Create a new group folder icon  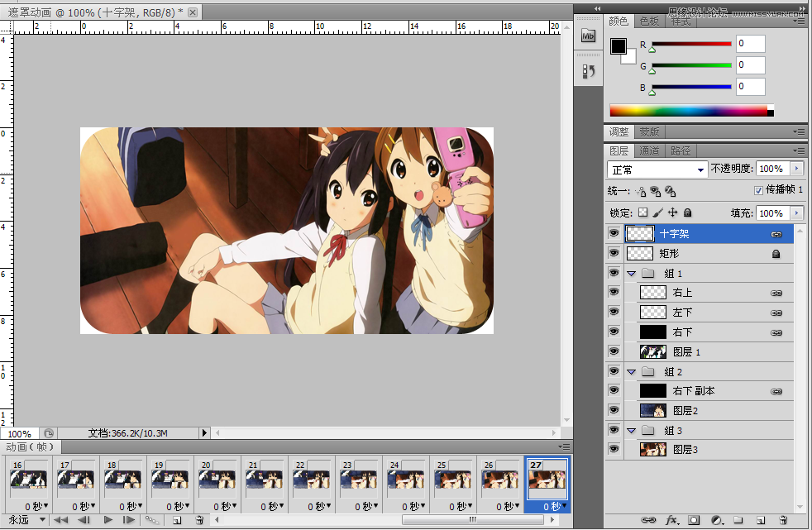point(738,519)
